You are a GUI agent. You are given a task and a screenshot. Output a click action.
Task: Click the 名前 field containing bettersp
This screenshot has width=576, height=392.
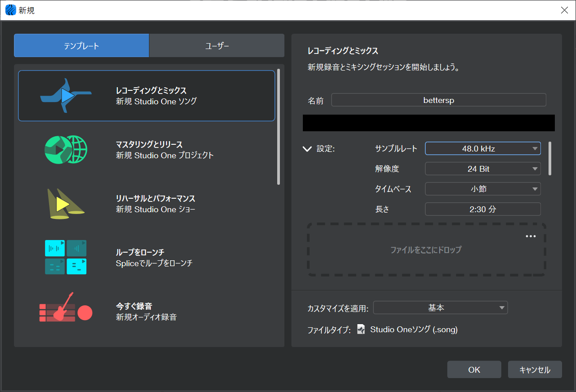439,100
